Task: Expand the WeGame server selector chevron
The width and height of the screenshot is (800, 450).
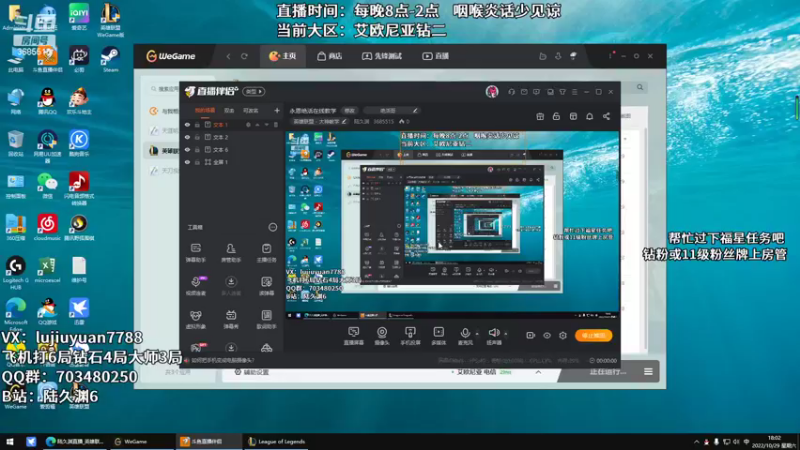Action: click(x=538, y=372)
